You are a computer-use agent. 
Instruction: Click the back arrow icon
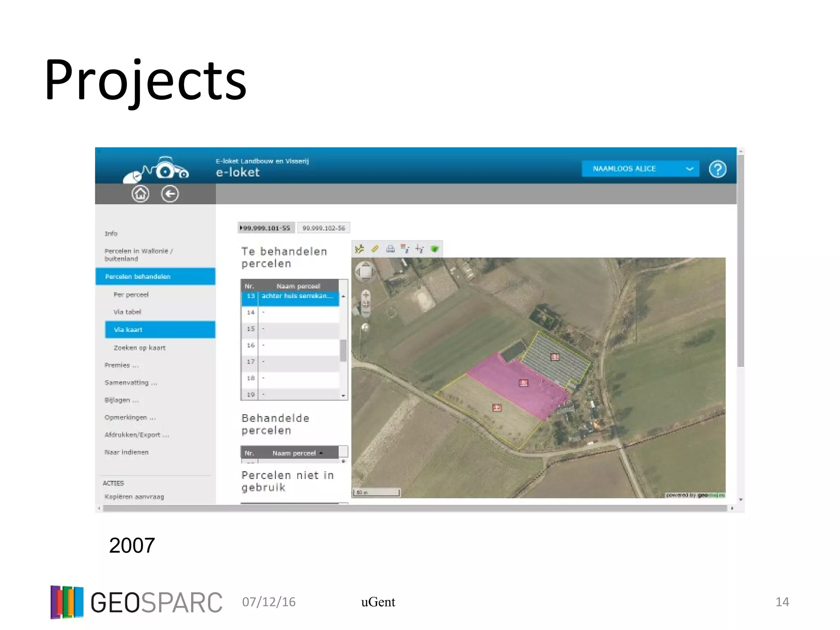[x=170, y=194]
